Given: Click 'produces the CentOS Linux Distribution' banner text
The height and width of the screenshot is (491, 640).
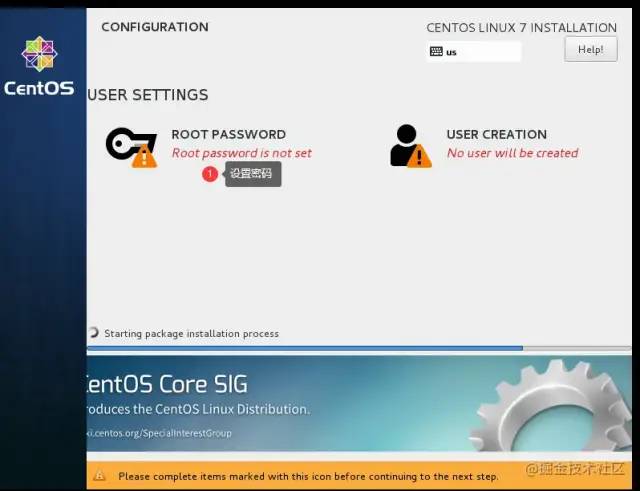Looking at the screenshot, I should [198, 409].
